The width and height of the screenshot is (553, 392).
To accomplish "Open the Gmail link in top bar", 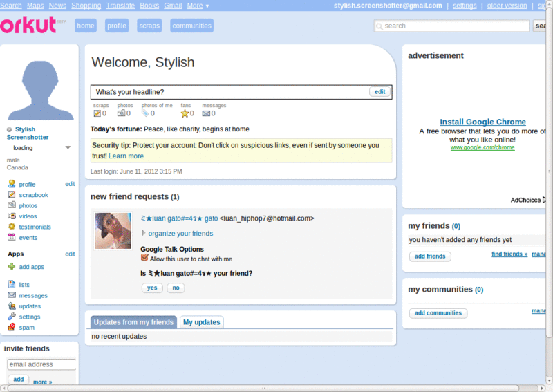I will [x=173, y=6].
